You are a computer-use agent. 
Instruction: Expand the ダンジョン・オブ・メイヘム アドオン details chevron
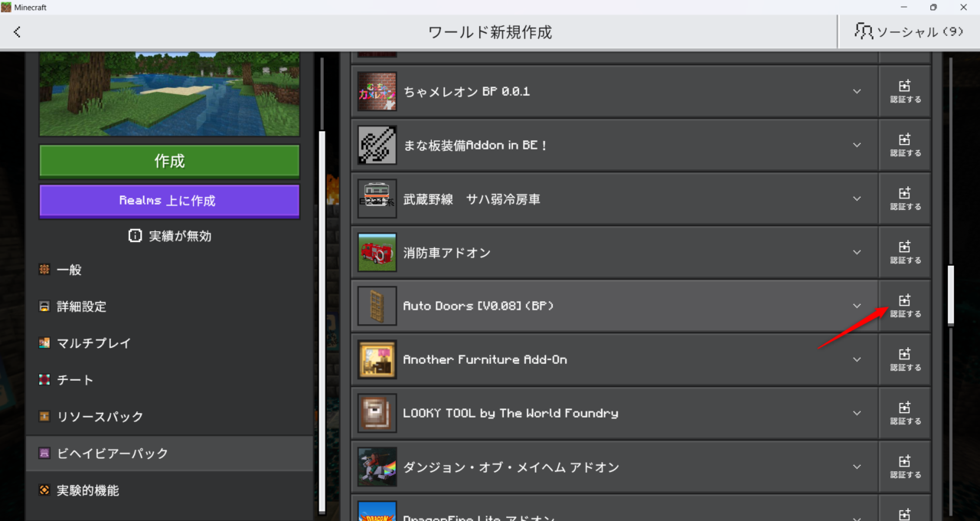pos(857,467)
